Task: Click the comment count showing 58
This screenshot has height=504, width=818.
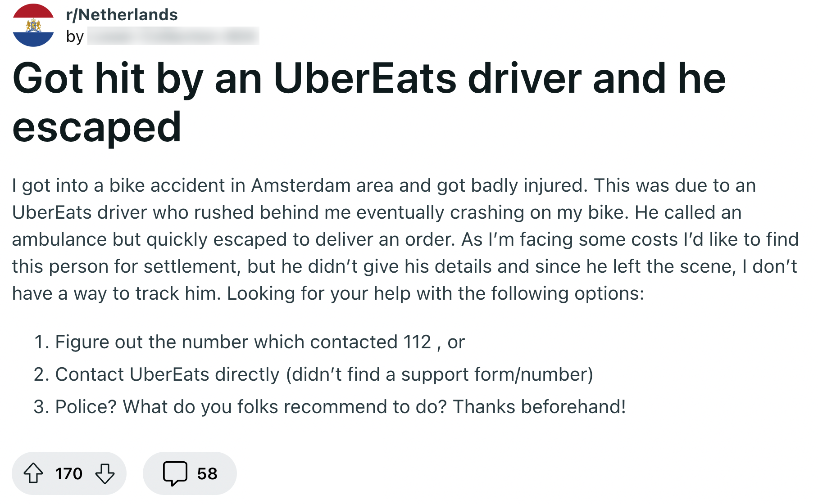Action: [x=207, y=473]
